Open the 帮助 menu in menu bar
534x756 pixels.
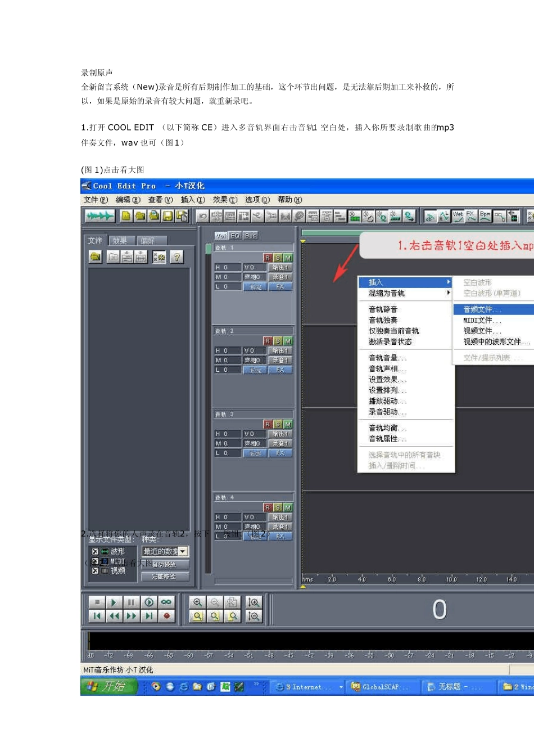point(289,200)
